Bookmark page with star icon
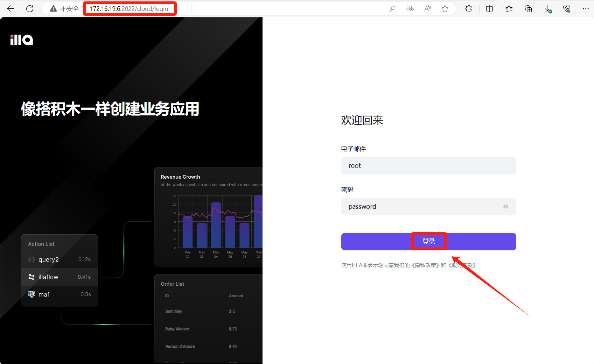 [x=445, y=9]
